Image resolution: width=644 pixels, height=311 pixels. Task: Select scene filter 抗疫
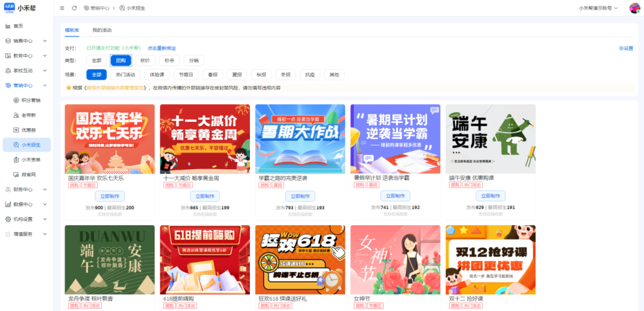pos(310,74)
